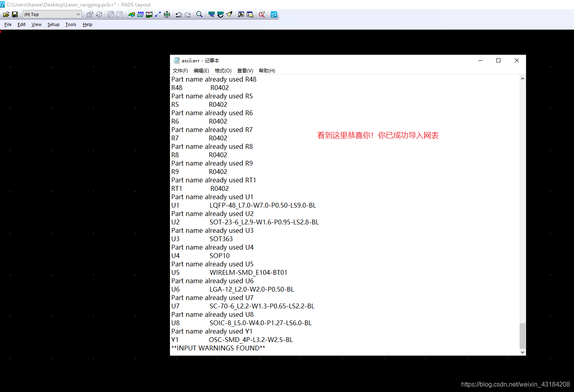
Task: Click text 'WIRELM-SMD_E104-BT01'
Action: 248,272
